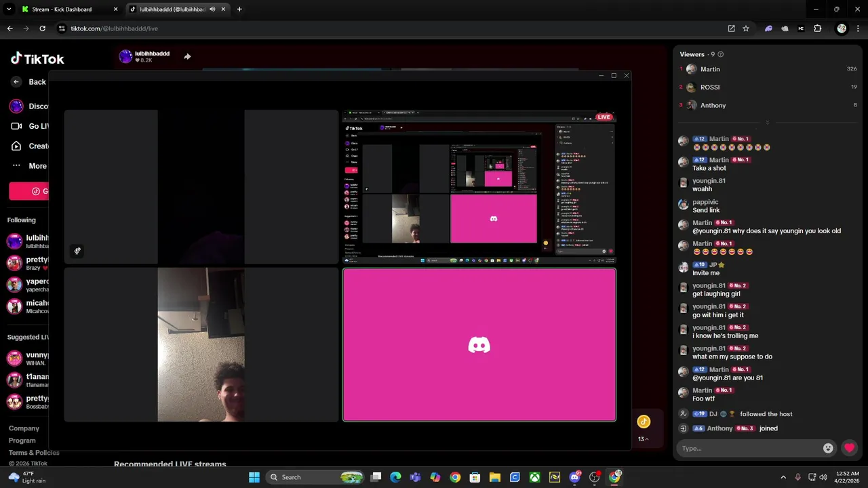Toggle microphone in system tray
This screenshot has width=868, height=488.
click(x=798, y=477)
